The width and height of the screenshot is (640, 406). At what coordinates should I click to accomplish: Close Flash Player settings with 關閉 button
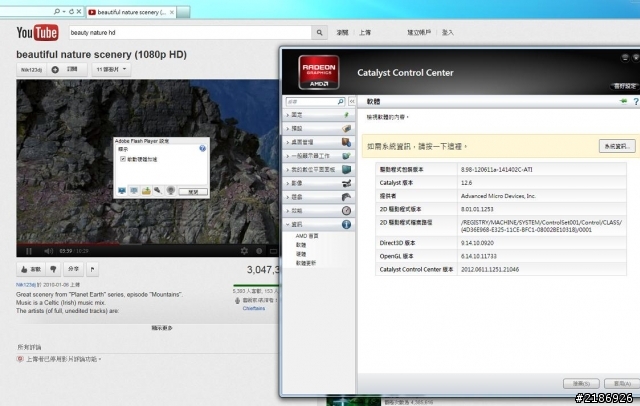193,191
